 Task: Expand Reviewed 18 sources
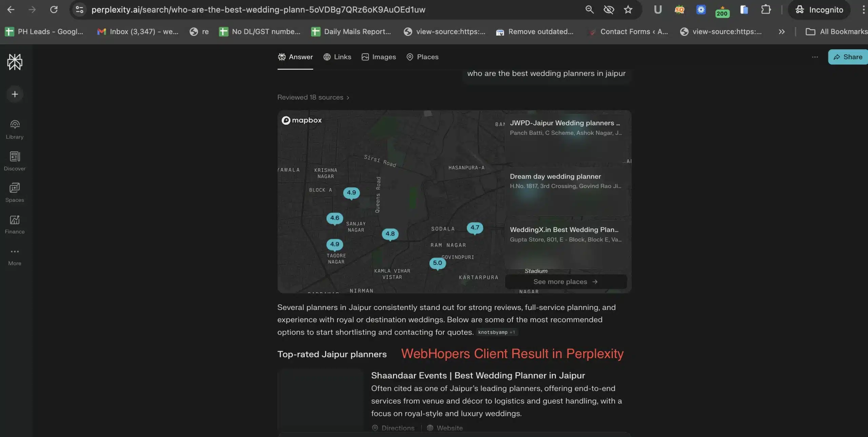pos(313,98)
